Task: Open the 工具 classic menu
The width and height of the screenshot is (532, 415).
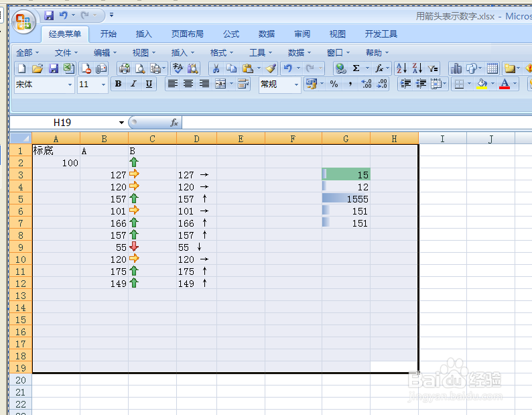Action: click(261, 53)
